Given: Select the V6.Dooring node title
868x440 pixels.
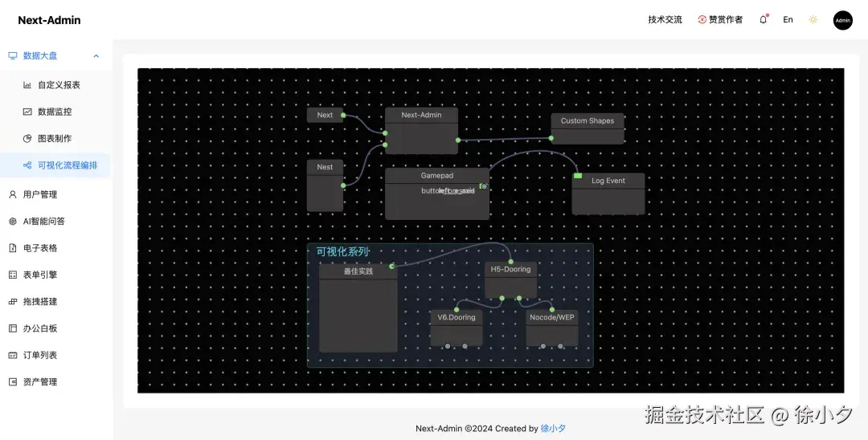Looking at the screenshot, I should point(457,318).
